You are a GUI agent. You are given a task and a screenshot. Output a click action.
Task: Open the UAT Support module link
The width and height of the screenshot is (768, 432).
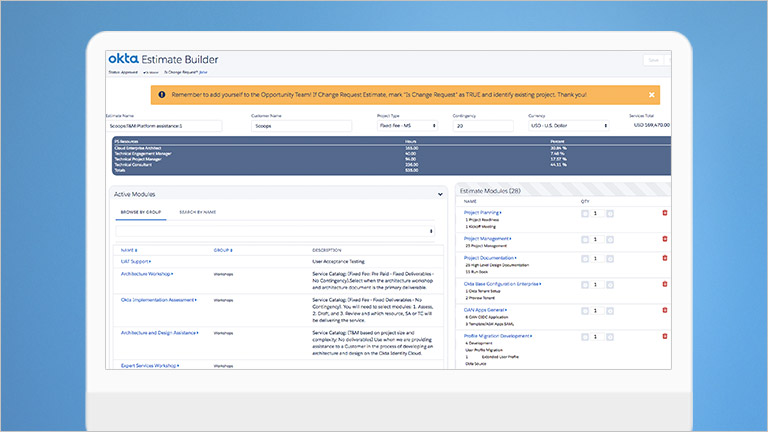coord(136,262)
